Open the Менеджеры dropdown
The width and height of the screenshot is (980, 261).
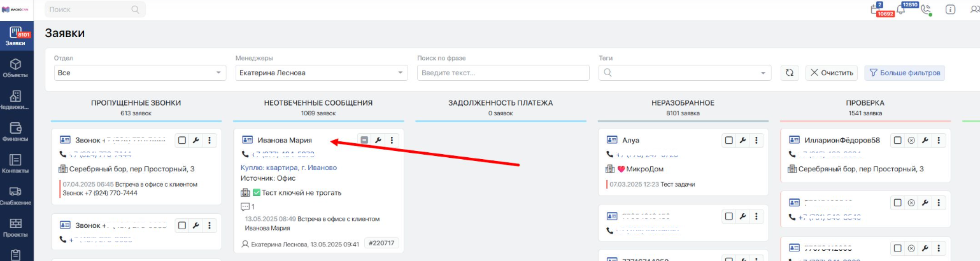coord(322,73)
